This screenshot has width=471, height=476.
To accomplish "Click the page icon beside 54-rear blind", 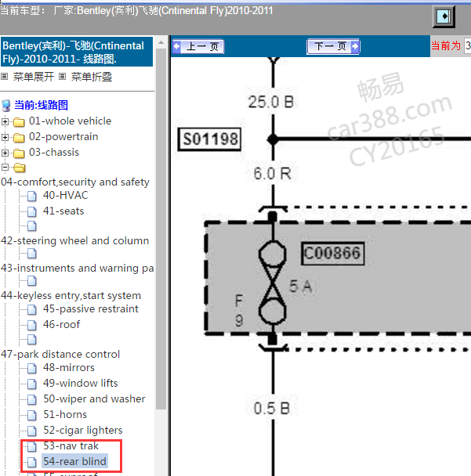I will pos(32,463).
